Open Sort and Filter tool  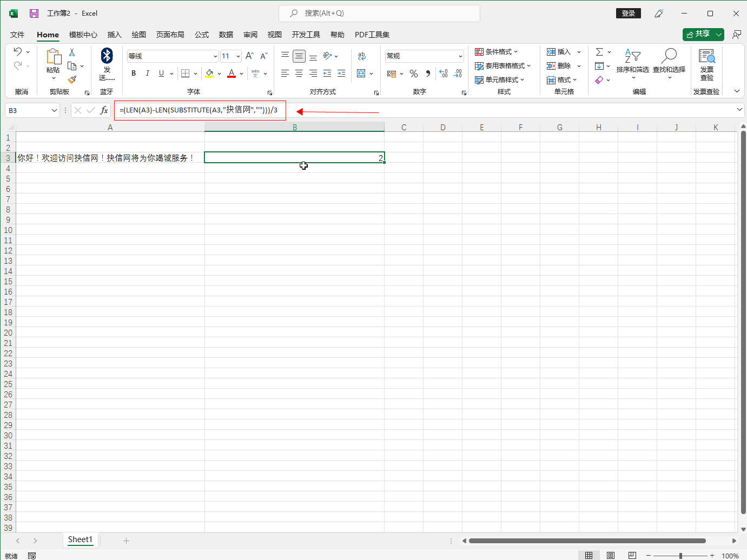632,61
